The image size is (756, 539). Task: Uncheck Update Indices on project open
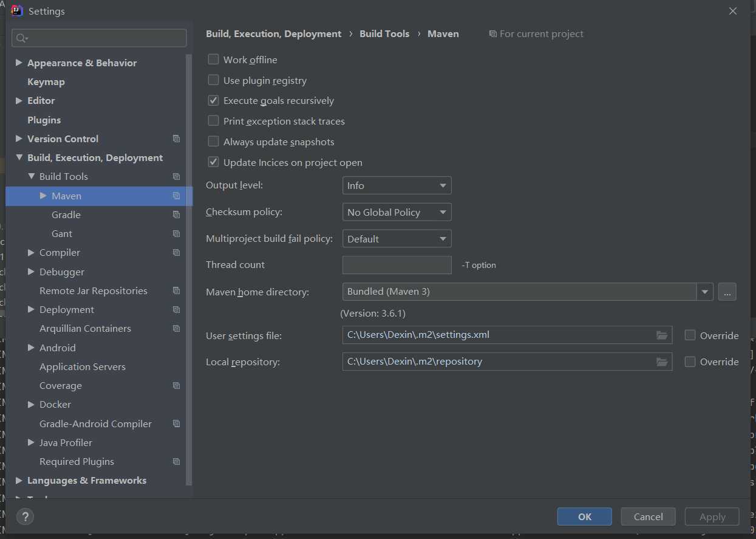[213, 162]
